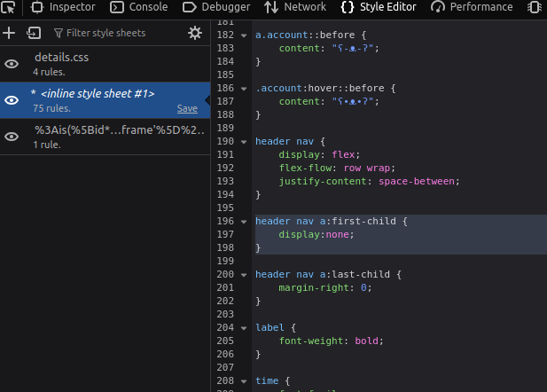Click line number 197 in gutter
547x392 pixels.
pos(225,234)
